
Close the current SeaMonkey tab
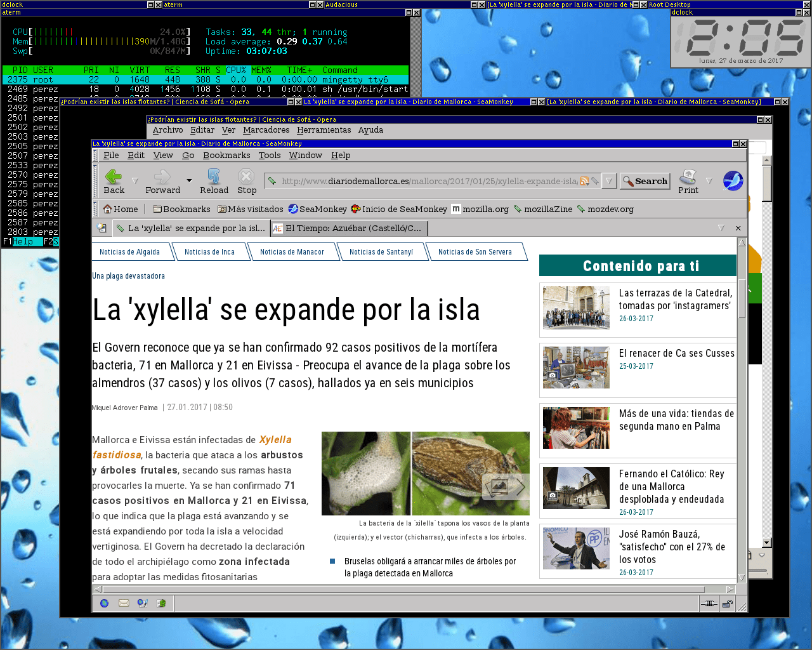pyautogui.click(x=738, y=228)
